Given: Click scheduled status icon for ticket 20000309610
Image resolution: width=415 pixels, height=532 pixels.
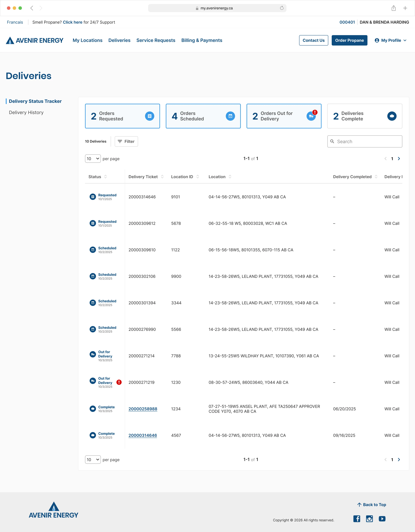Looking at the screenshot, I should (x=93, y=250).
